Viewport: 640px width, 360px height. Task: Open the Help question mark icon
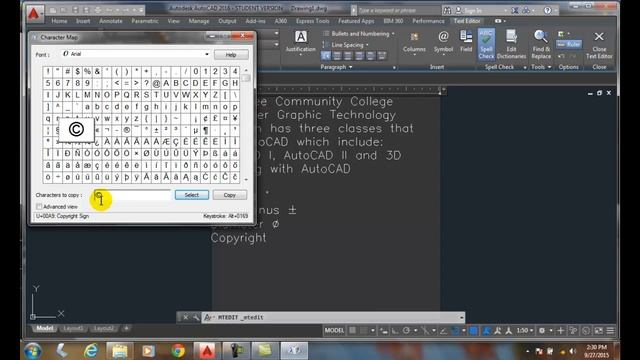[x=547, y=10]
